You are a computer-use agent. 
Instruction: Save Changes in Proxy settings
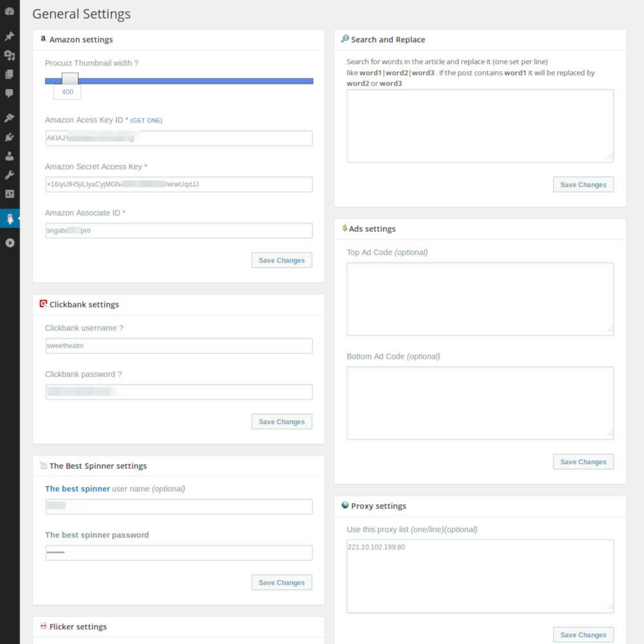click(x=583, y=634)
